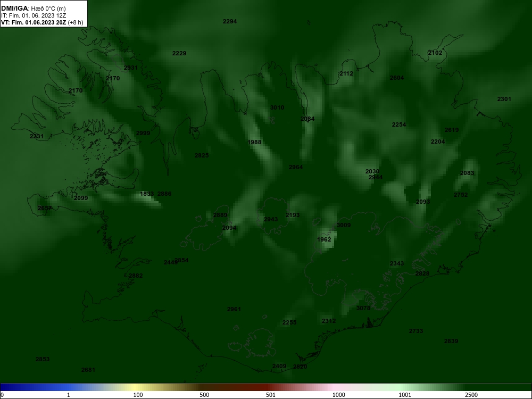Select the 2825 label

click(202, 155)
